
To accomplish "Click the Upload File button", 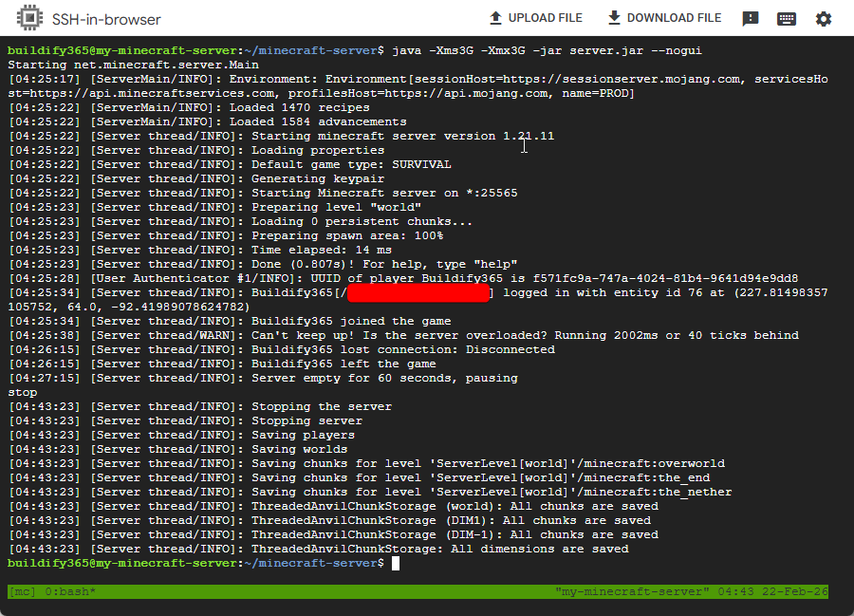I will (x=536, y=18).
